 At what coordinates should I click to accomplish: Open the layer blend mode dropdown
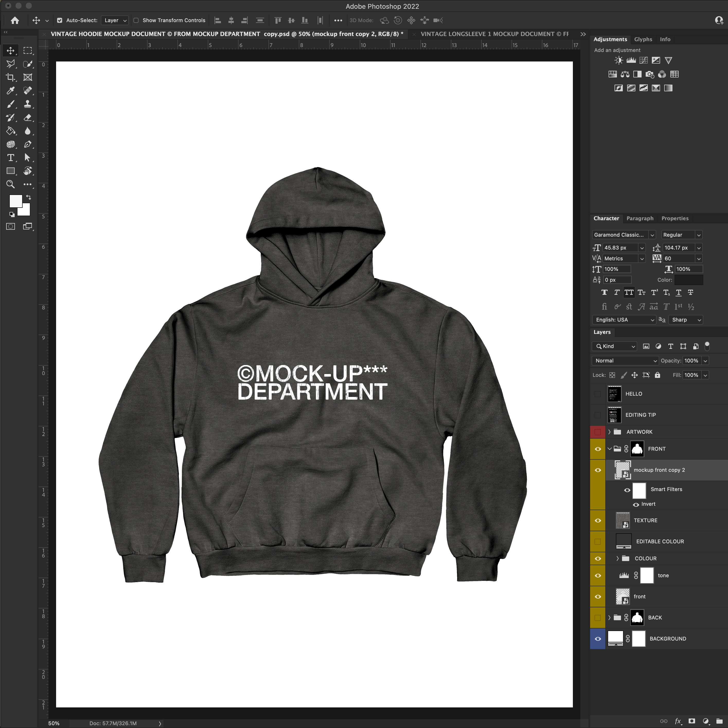(625, 361)
